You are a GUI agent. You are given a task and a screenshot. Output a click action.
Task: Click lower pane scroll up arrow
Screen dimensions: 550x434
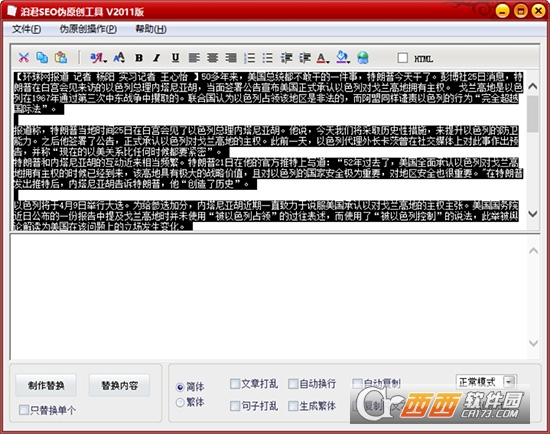533,251
